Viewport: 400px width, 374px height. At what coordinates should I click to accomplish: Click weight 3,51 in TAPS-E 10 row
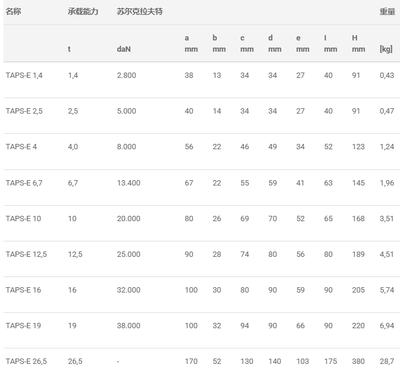(387, 219)
